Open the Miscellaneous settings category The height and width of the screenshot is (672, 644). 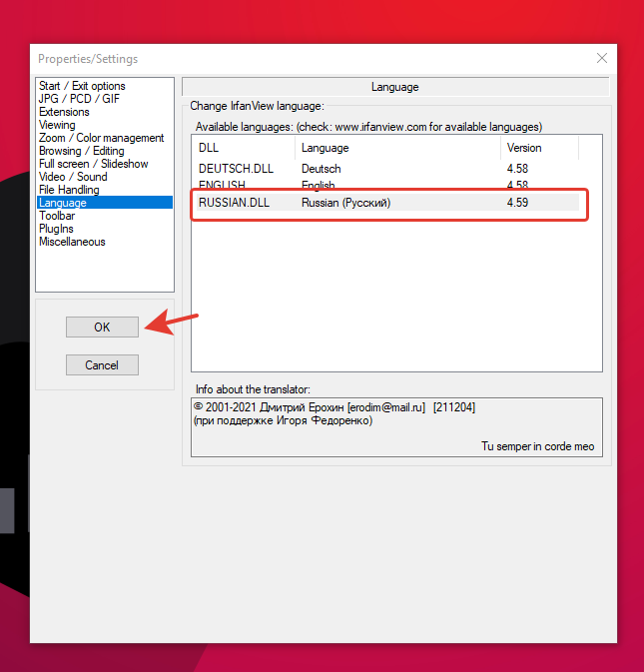click(x=72, y=242)
